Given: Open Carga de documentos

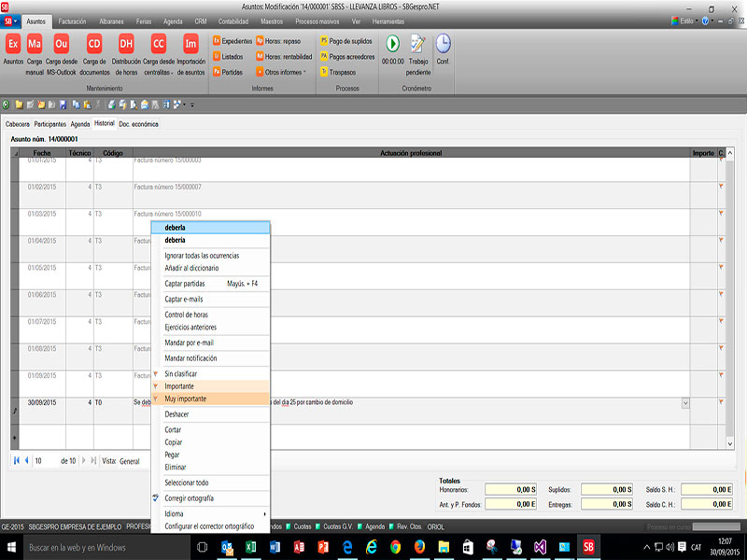Looking at the screenshot, I should [94, 44].
